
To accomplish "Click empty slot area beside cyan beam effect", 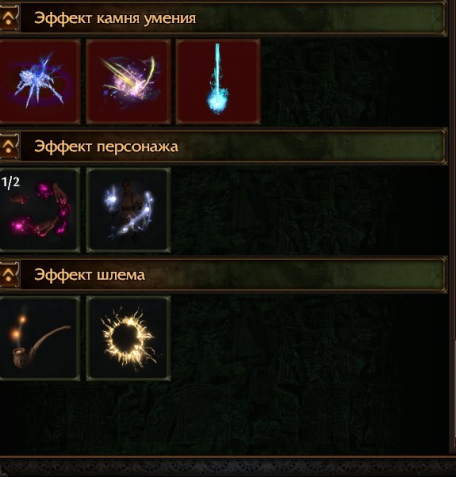I will pos(353,82).
